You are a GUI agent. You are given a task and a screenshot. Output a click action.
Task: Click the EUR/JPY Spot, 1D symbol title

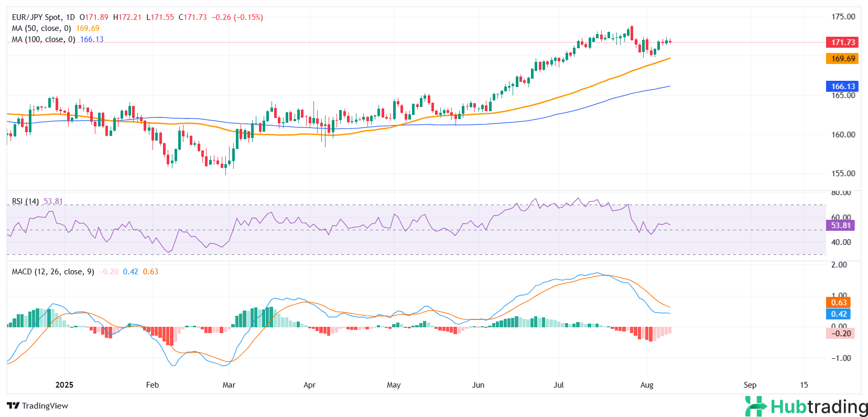click(44, 17)
